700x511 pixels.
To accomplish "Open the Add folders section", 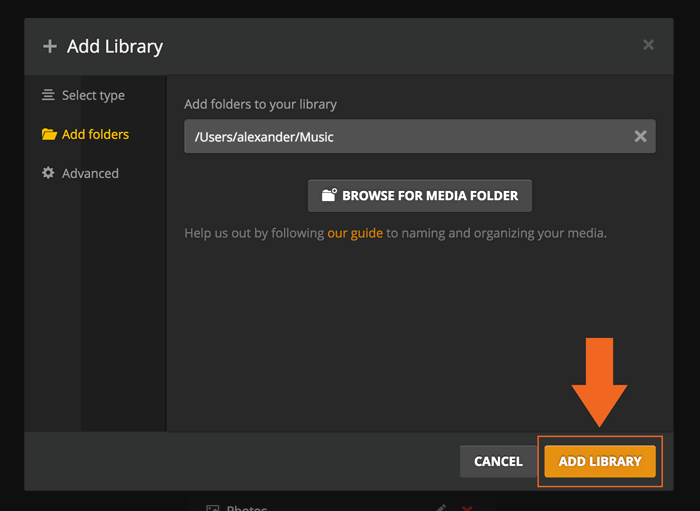I will point(95,134).
